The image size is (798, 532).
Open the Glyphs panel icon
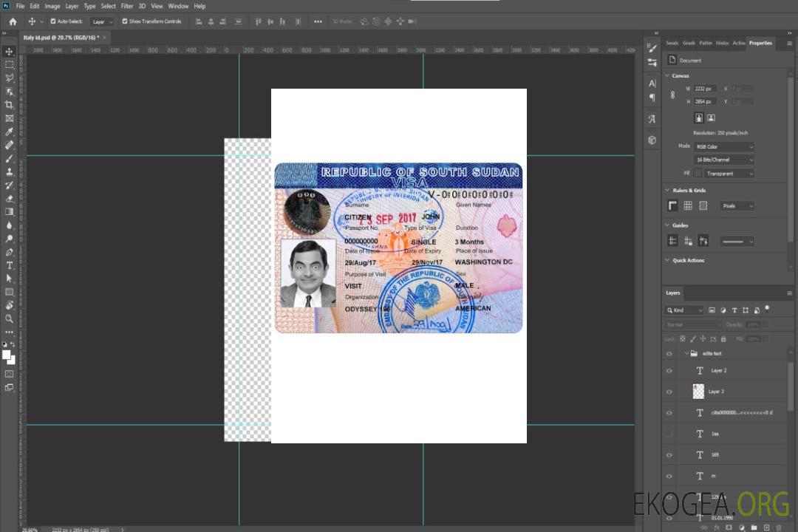tap(652, 119)
